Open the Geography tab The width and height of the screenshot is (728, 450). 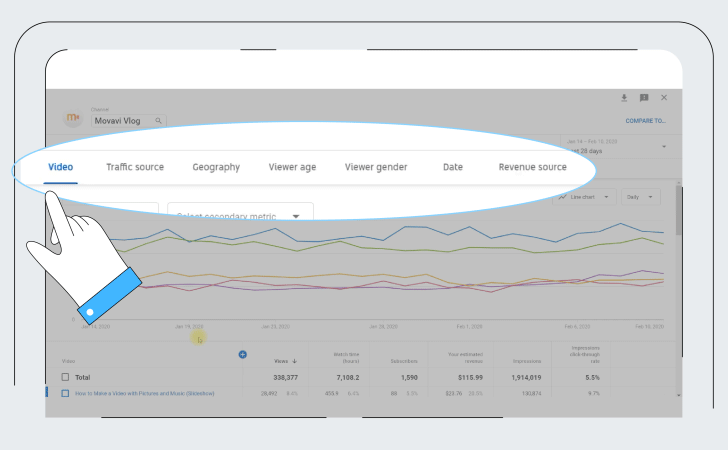pos(216,167)
